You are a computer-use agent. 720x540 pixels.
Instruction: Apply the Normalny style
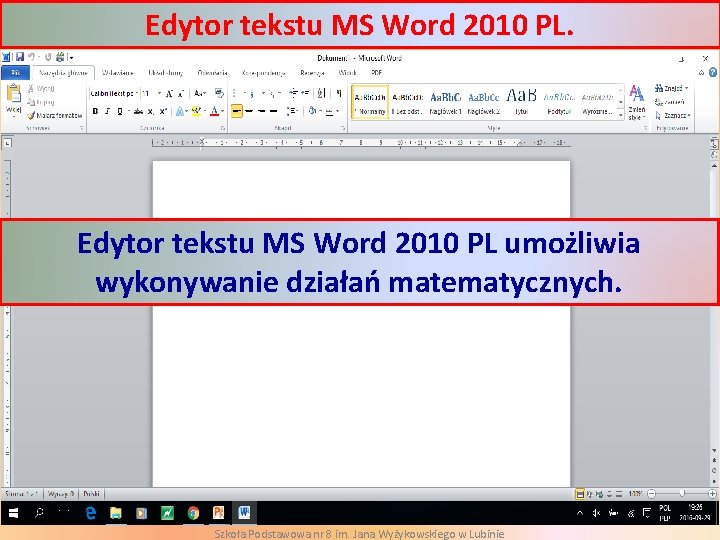(x=370, y=102)
